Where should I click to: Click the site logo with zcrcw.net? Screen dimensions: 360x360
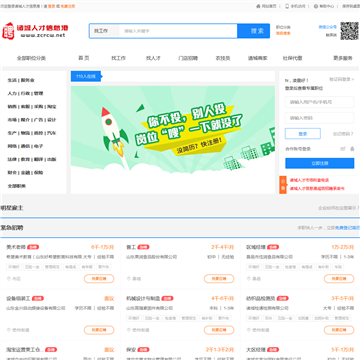pyautogui.click(x=35, y=31)
